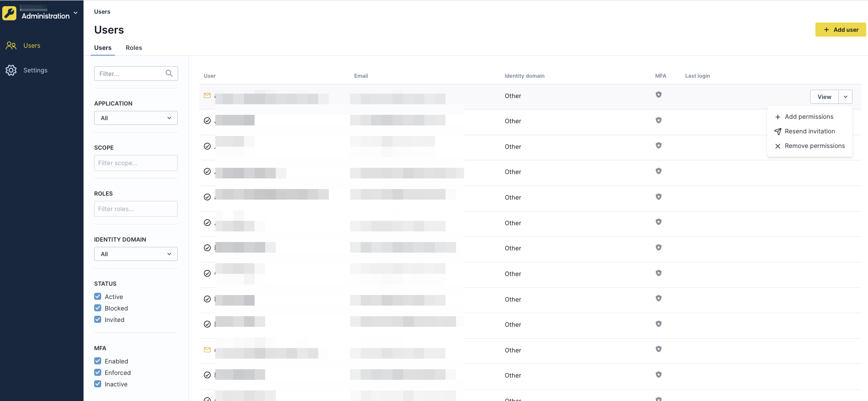868x401 pixels.
Task: Click the shield MFA icon in the top user row
Action: tap(659, 95)
